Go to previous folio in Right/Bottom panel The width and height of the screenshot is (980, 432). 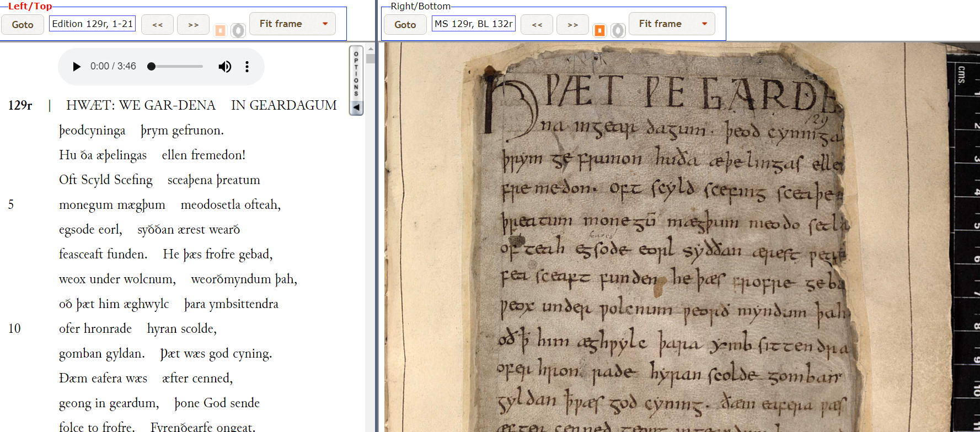click(537, 25)
